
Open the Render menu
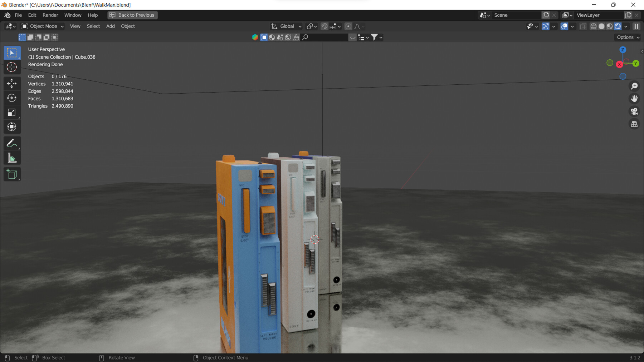coord(50,15)
